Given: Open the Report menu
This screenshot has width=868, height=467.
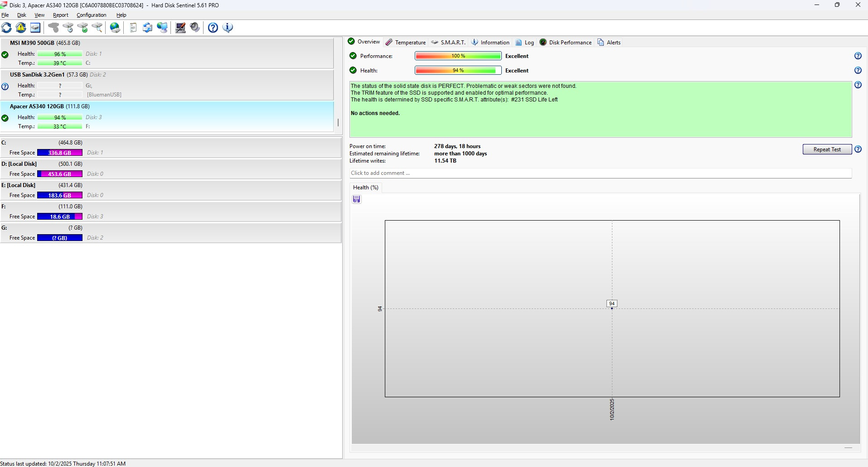Looking at the screenshot, I should (x=60, y=15).
